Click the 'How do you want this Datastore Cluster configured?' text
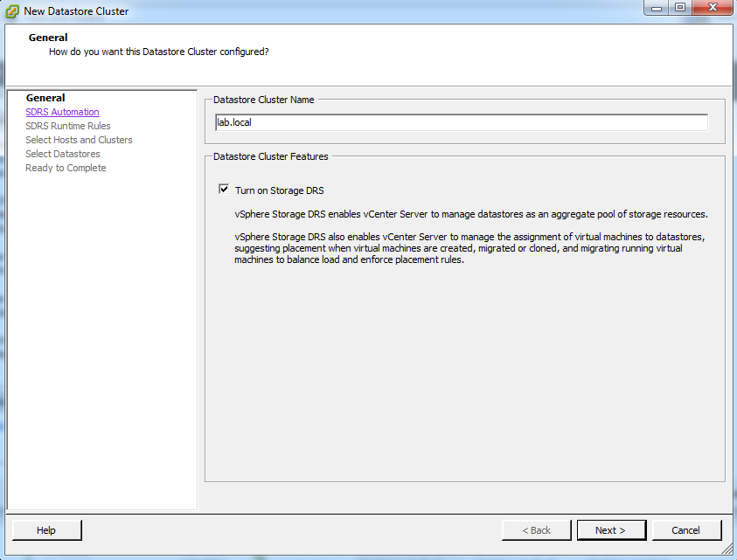 159,52
